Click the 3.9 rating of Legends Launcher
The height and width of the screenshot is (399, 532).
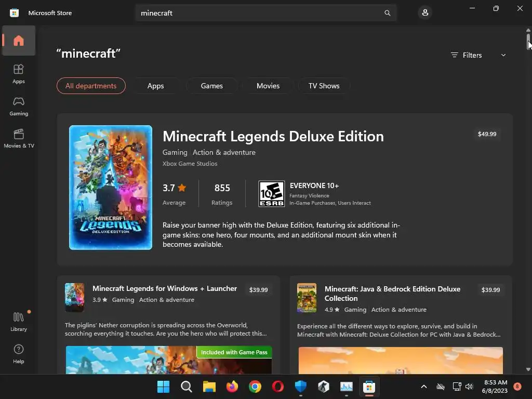[x=100, y=300]
